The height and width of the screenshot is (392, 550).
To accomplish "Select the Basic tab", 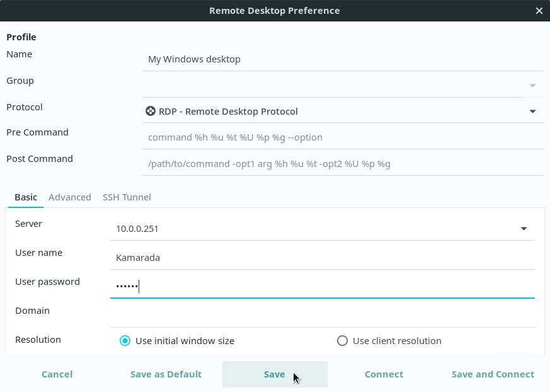I will [x=26, y=197].
